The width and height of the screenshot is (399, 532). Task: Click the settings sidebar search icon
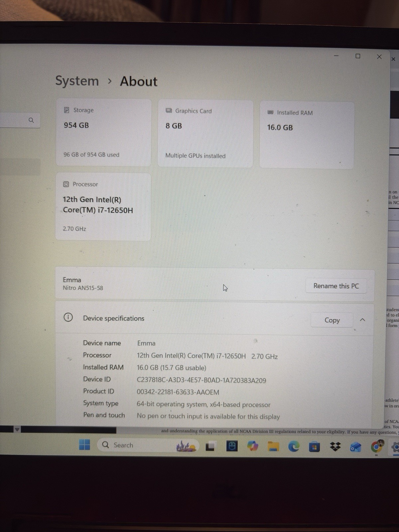(31, 120)
